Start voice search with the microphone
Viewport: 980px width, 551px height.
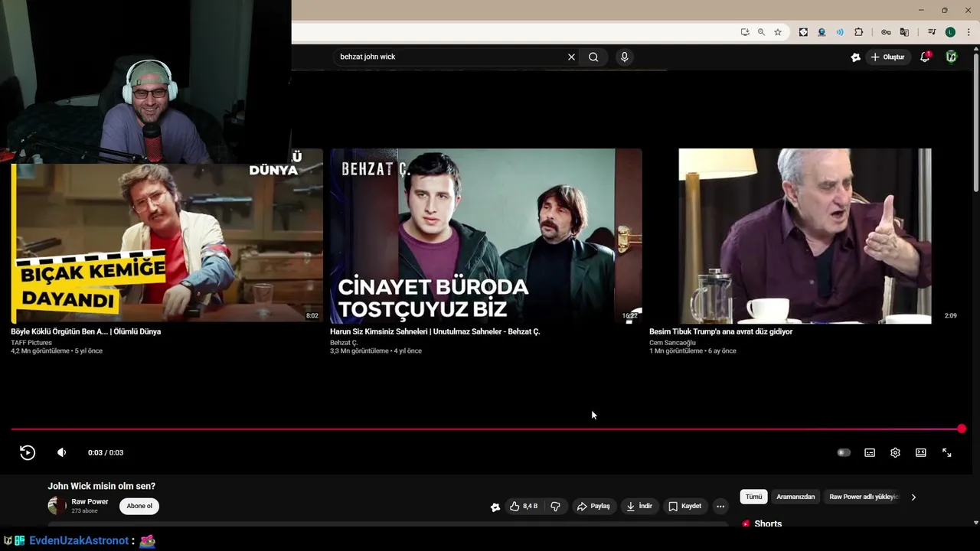625,57
